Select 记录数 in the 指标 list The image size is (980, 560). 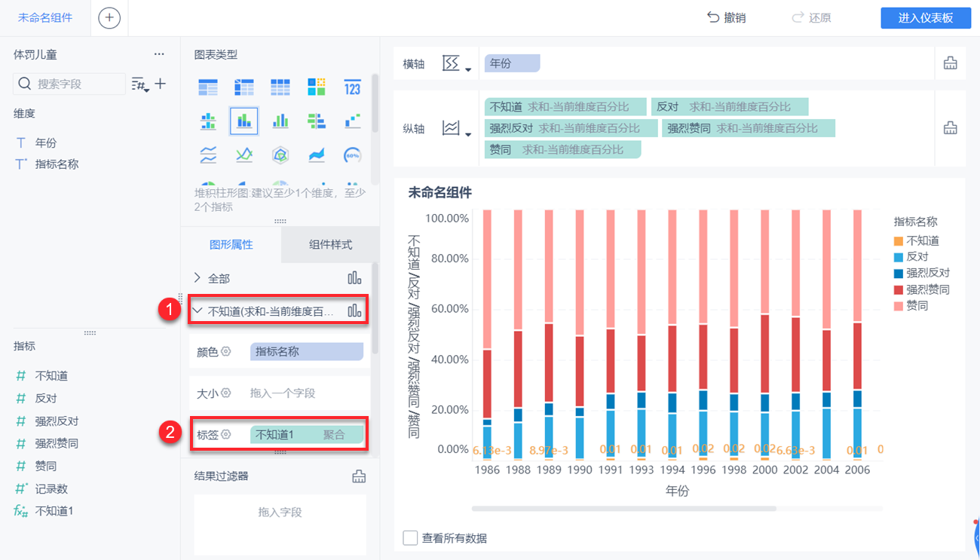click(51, 488)
